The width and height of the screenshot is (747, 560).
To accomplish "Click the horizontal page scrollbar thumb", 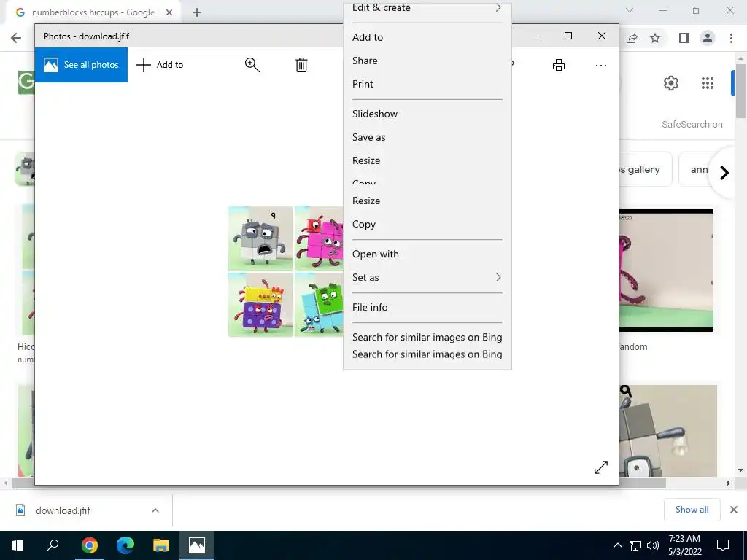I will pos(338,483).
